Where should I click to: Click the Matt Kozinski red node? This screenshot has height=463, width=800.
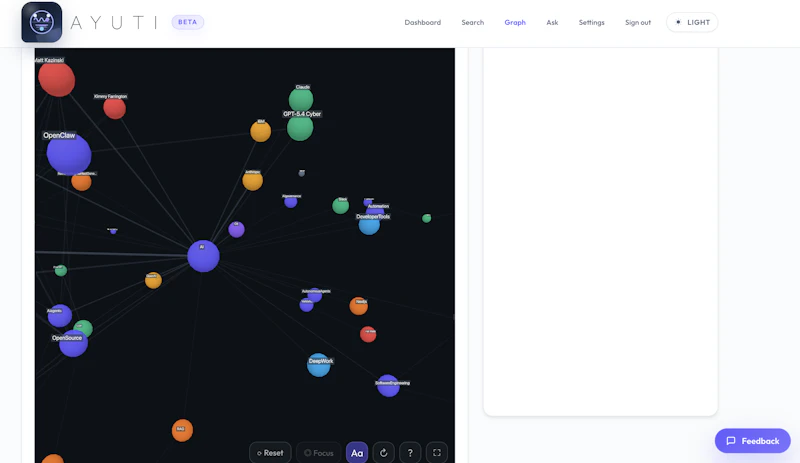click(57, 79)
